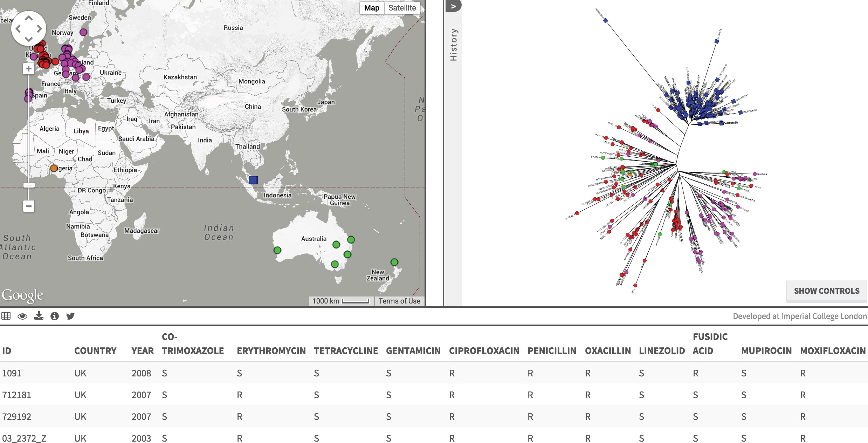Click the table grid icon
This screenshot has width=868, height=443.
click(6, 316)
